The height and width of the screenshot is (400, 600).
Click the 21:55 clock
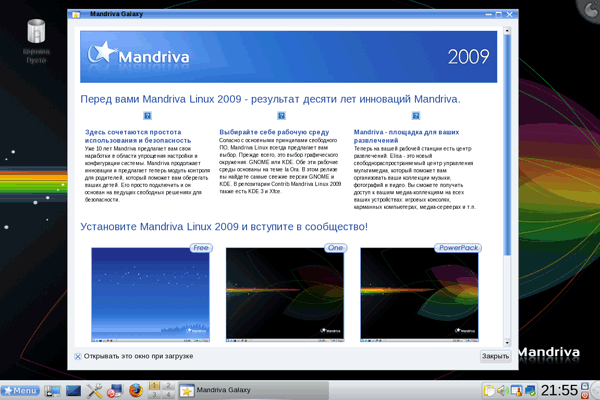click(x=559, y=390)
